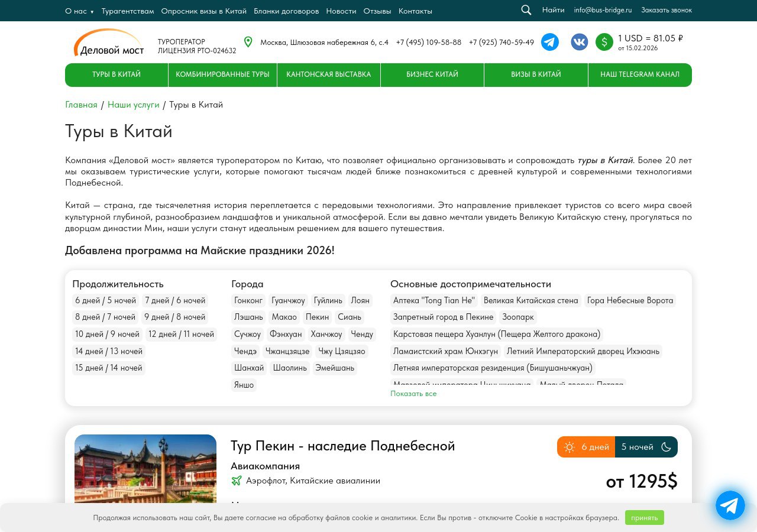Viewport: 757px width, 532px height.
Task: Go to Главная breadcrumb link
Action: [81, 105]
